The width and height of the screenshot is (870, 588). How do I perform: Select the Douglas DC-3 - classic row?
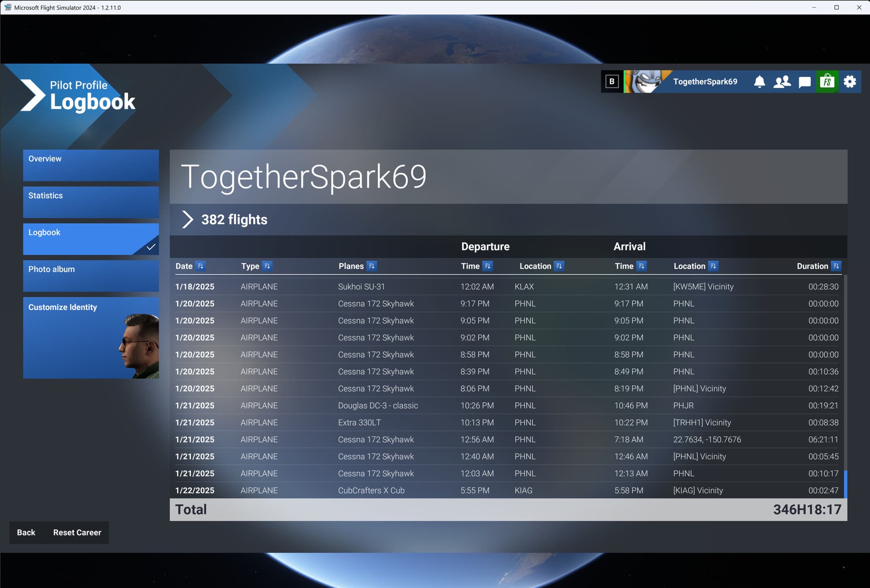tap(507, 405)
